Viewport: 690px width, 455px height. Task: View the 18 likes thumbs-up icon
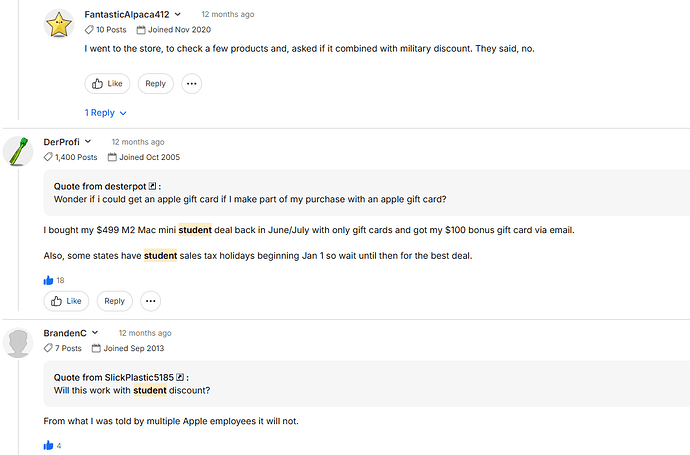pos(48,280)
